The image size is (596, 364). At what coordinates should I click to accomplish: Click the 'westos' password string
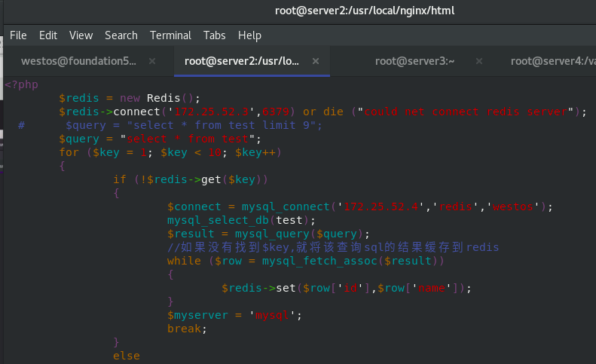click(x=513, y=206)
